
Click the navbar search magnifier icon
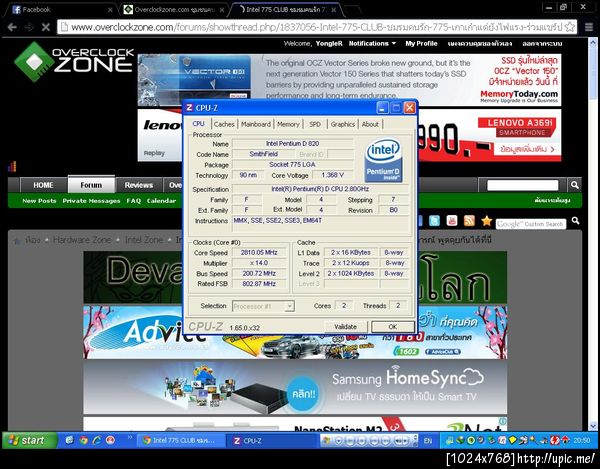click(574, 185)
